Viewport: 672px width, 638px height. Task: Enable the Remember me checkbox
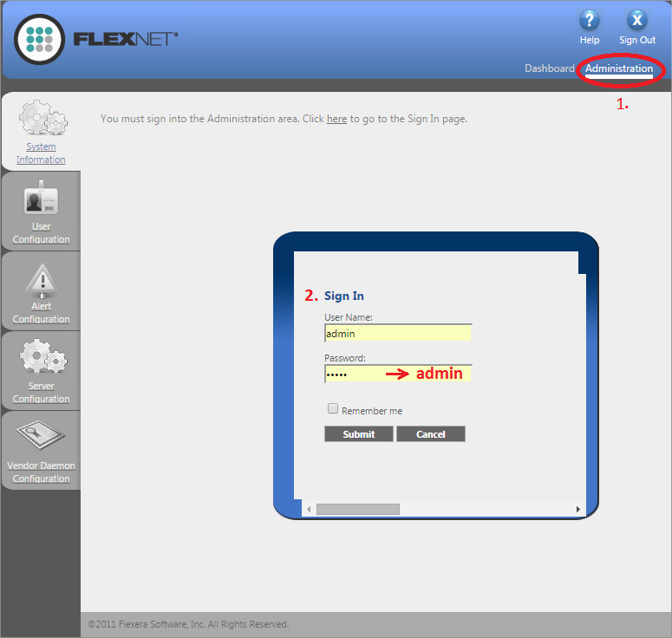[333, 409]
